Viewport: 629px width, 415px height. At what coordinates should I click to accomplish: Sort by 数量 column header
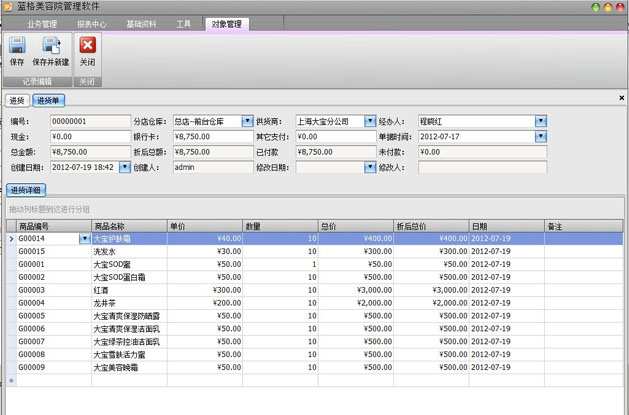click(x=280, y=226)
